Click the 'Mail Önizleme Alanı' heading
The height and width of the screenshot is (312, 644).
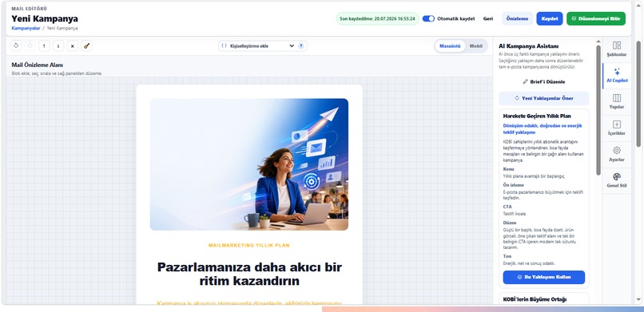pos(37,65)
